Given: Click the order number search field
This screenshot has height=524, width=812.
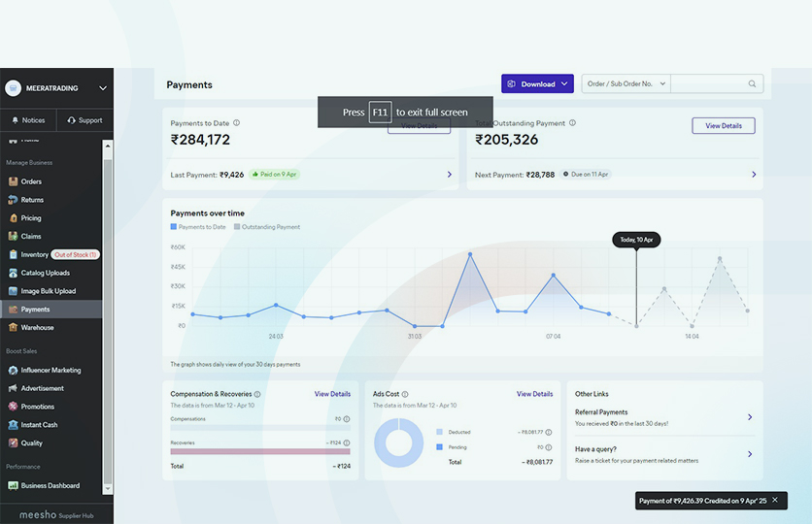Looking at the screenshot, I should (709, 84).
